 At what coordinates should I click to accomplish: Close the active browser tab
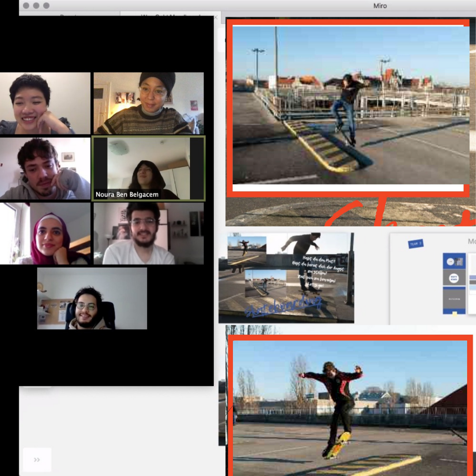(x=216, y=17)
